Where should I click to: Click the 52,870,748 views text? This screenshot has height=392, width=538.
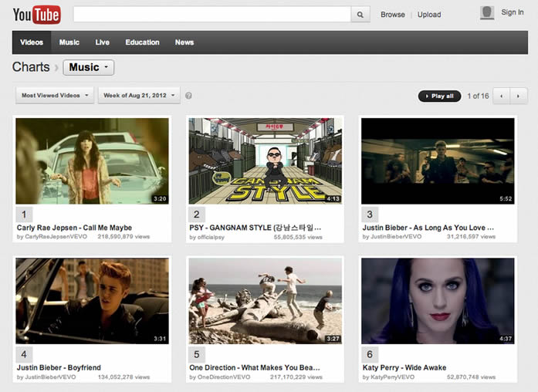coord(471,377)
